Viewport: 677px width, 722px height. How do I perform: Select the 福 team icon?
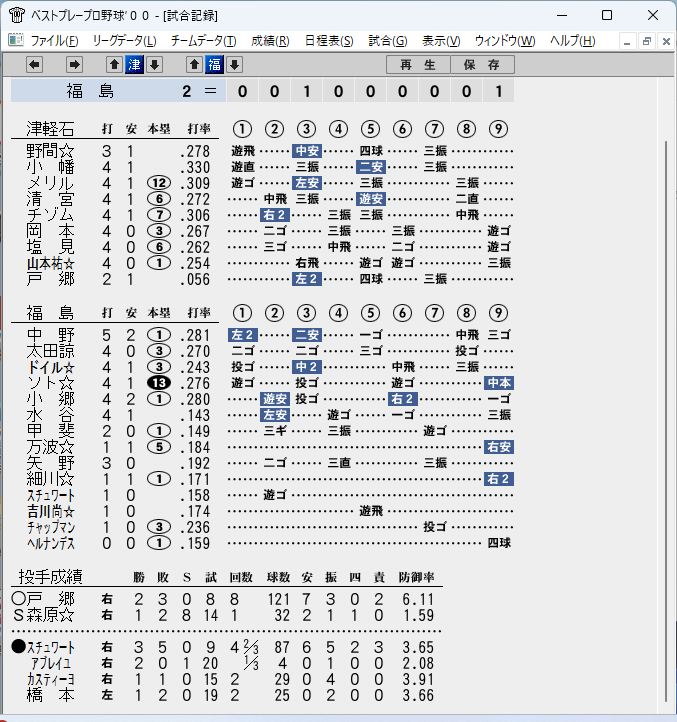(215, 65)
